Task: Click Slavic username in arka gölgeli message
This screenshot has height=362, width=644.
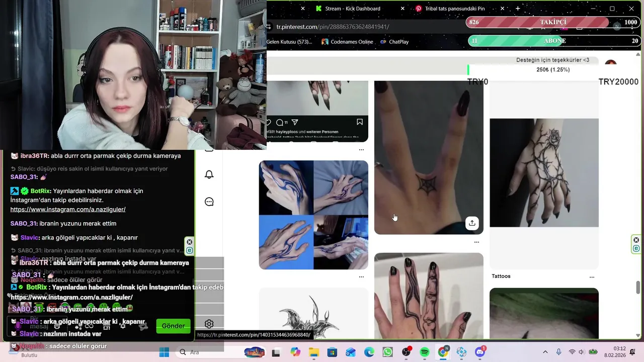Action: [x=30, y=237]
